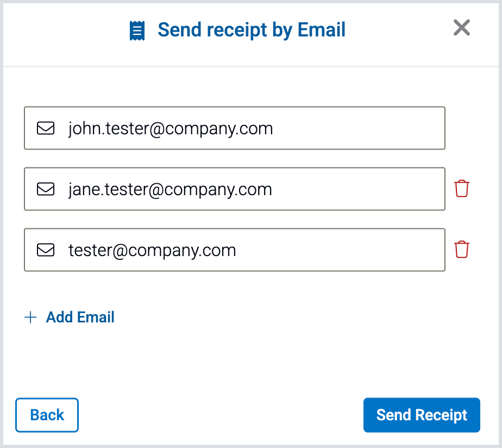502x448 pixels.
Task: Delete the jane.tester@company.com email with trash icon
Action: [x=462, y=189]
